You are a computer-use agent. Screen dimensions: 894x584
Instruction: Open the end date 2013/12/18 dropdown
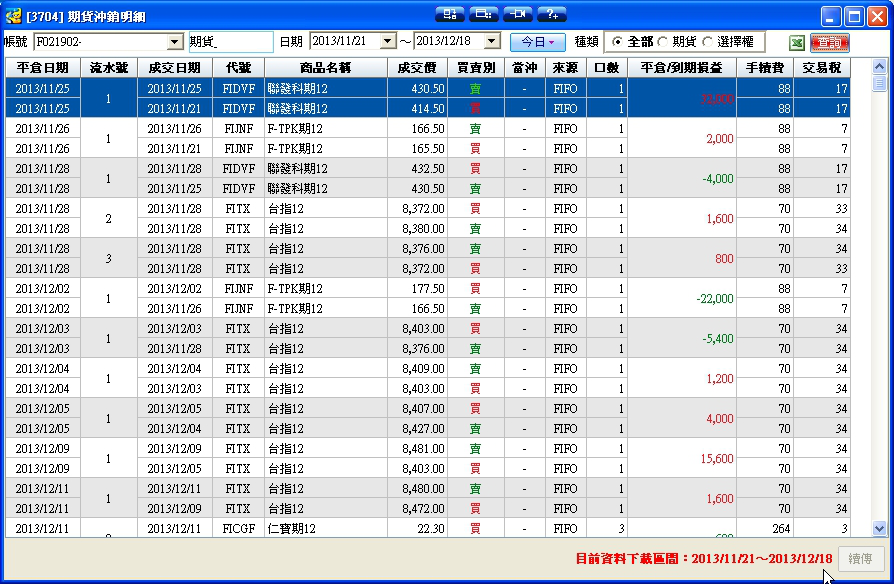tap(491, 40)
